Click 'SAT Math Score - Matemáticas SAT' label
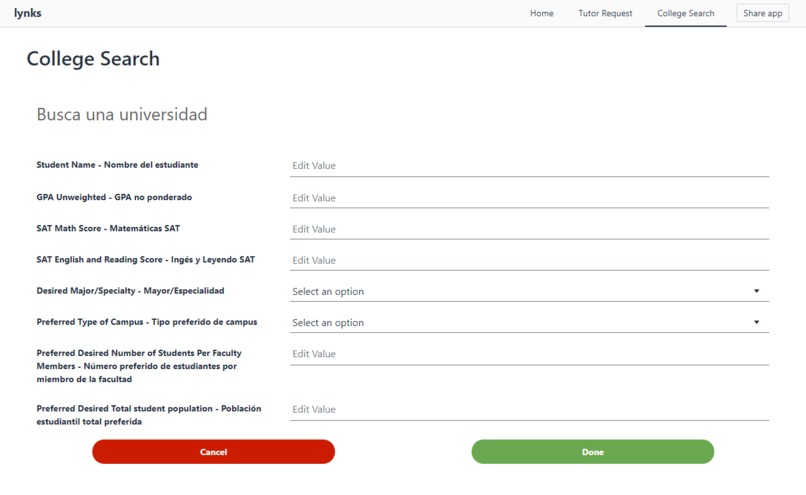Image resolution: width=806 pixels, height=495 pixels. pos(108,228)
